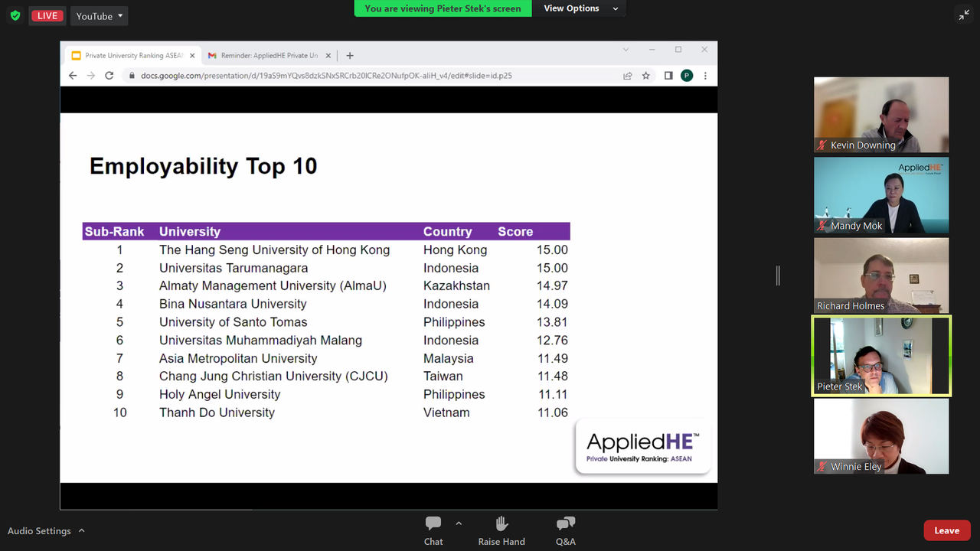Expand Audio Settings caret menu
The image size is (980, 551).
(82, 530)
